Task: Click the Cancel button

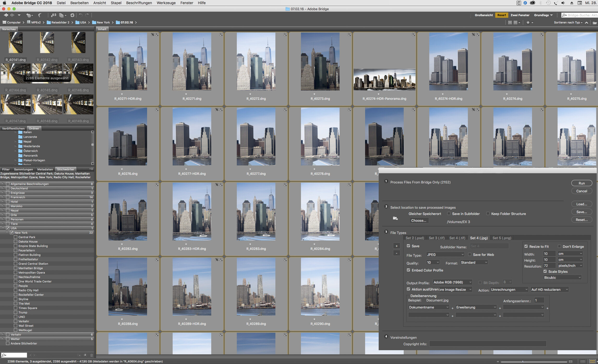Action: (582, 191)
